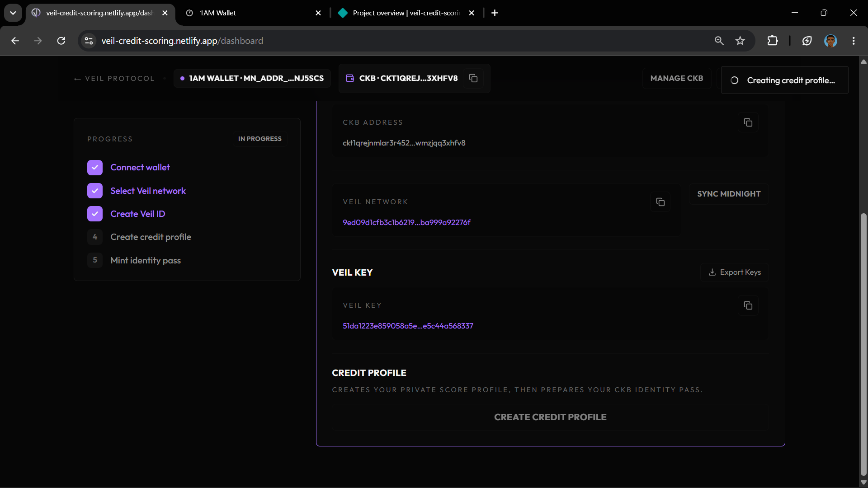Copy the CKB ADDRESS field value

[x=748, y=122]
